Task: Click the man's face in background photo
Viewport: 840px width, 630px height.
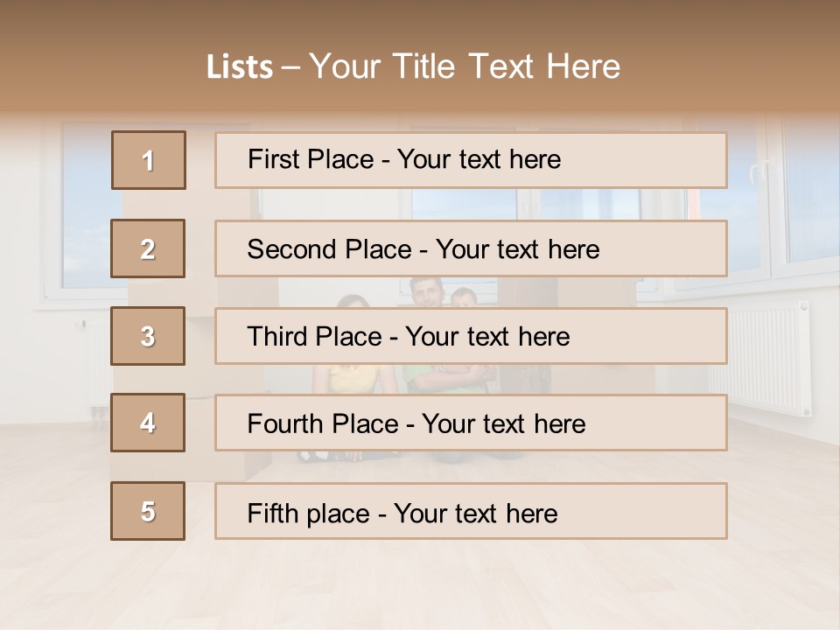Action: [x=425, y=292]
